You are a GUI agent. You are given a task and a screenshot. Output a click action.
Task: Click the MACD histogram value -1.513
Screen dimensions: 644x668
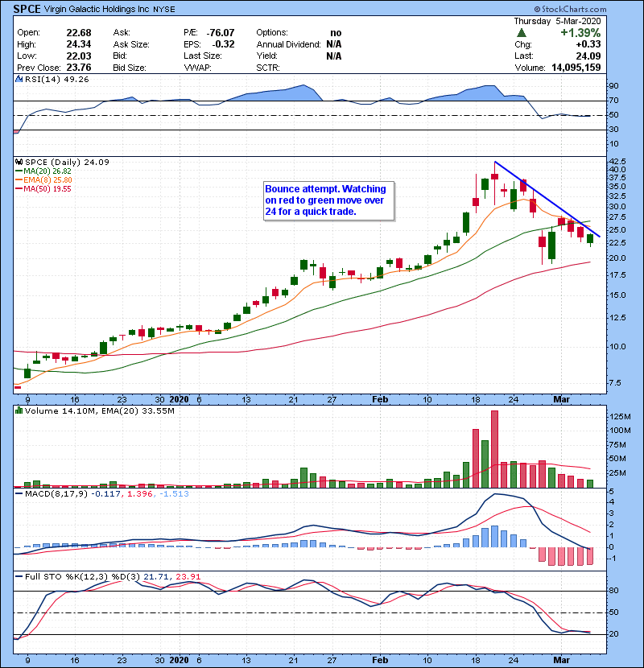(x=174, y=494)
